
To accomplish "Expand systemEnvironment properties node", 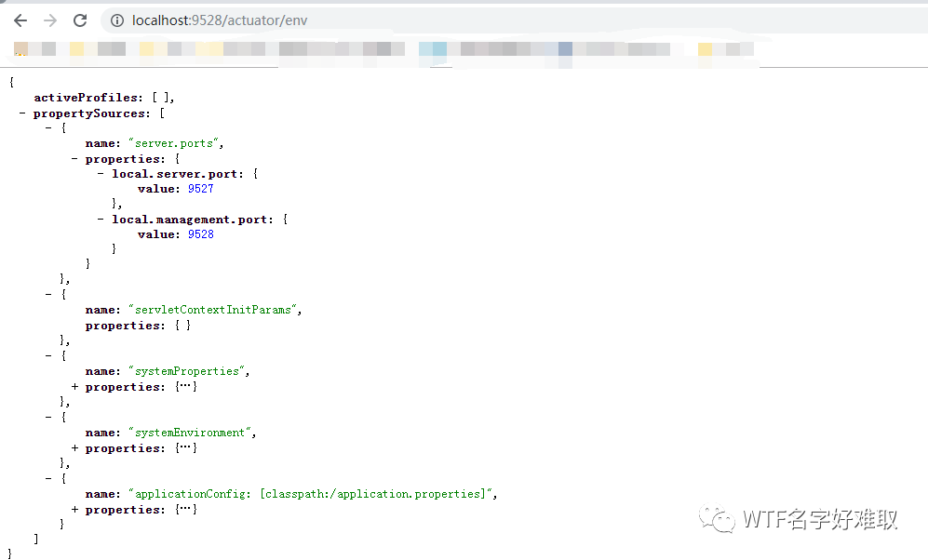I will tap(74, 448).
